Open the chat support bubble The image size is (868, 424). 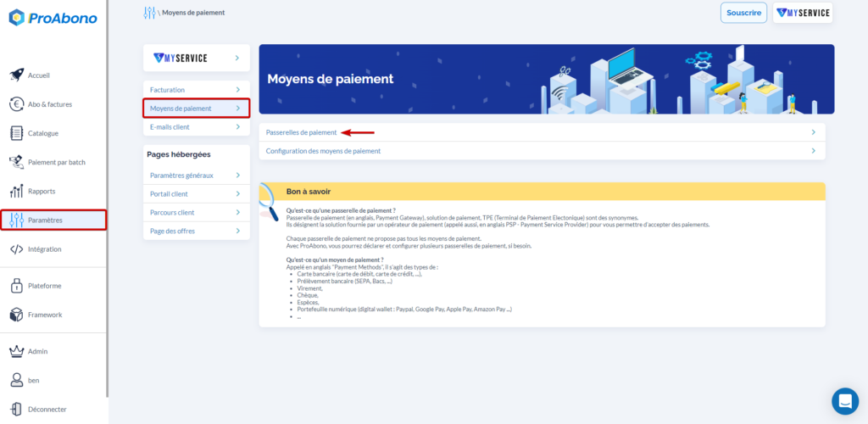(845, 401)
